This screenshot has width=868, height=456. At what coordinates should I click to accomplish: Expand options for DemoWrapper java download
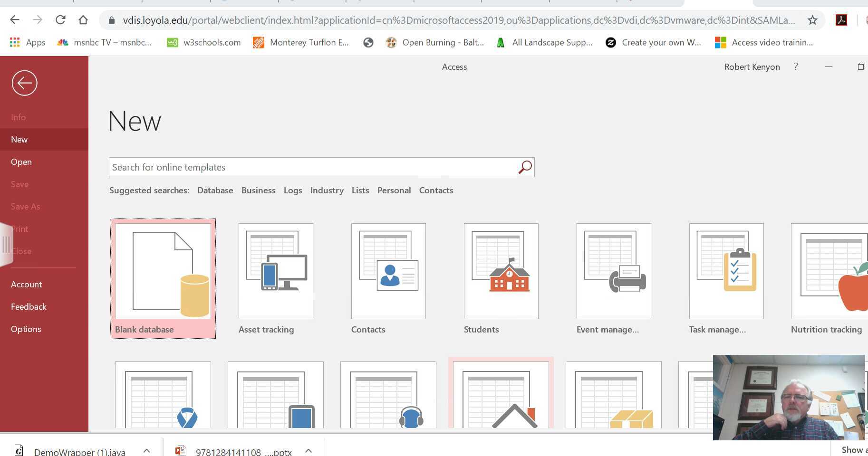[146, 451]
